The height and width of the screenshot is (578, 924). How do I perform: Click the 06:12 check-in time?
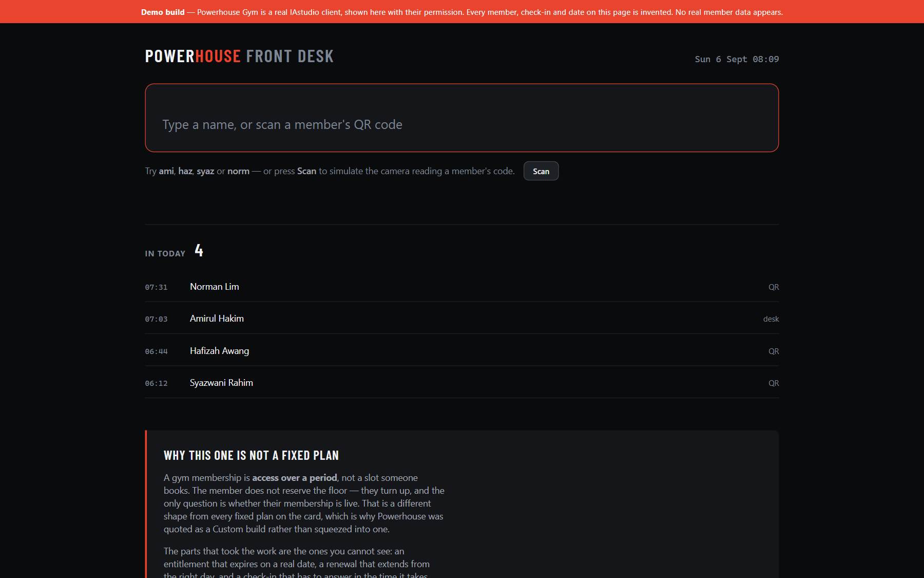(156, 383)
